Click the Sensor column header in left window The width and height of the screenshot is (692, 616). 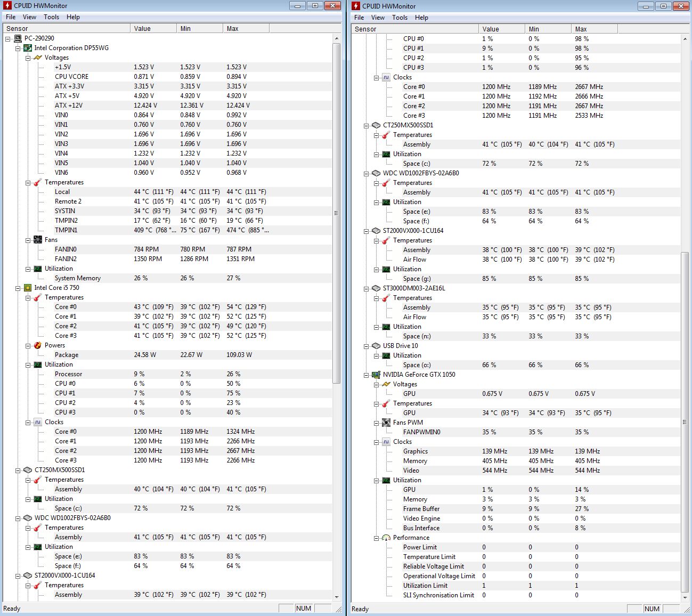(67, 29)
